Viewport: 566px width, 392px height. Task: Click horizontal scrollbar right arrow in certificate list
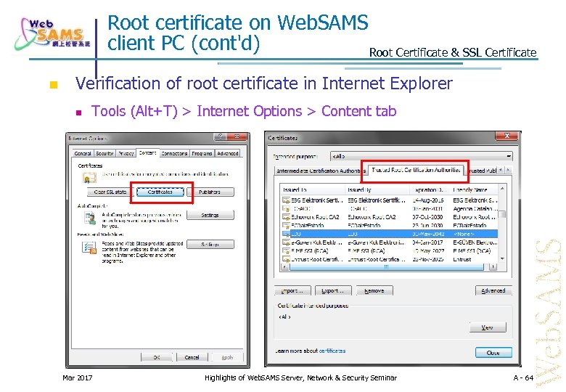pyautogui.click(x=493, y=266)
